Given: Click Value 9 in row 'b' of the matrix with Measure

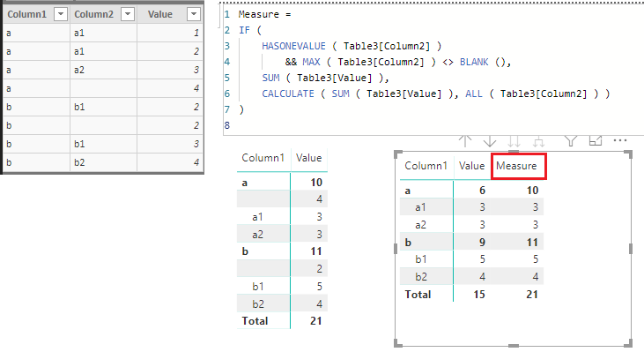Looking at the screenshot, I should point(482,243).
